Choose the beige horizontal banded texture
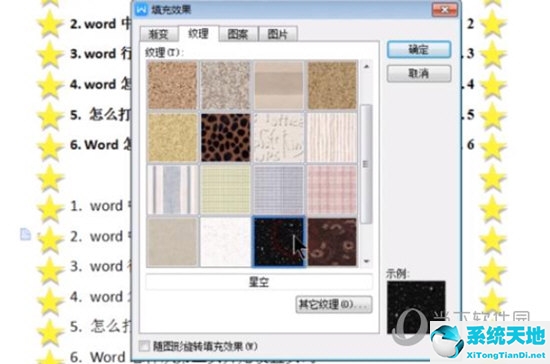Image resolution: width=550 pixels, height=364 pixels. (x=279, y=85)
